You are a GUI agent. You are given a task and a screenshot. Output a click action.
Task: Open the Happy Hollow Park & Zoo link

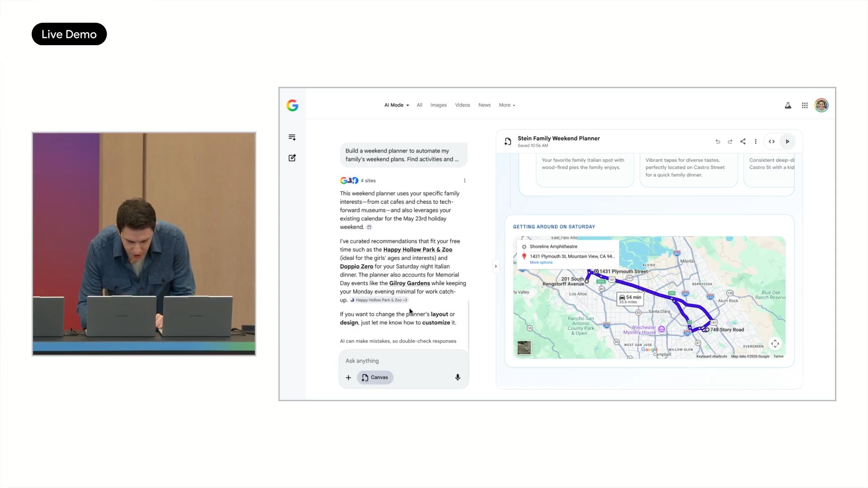tap(418, 249)
